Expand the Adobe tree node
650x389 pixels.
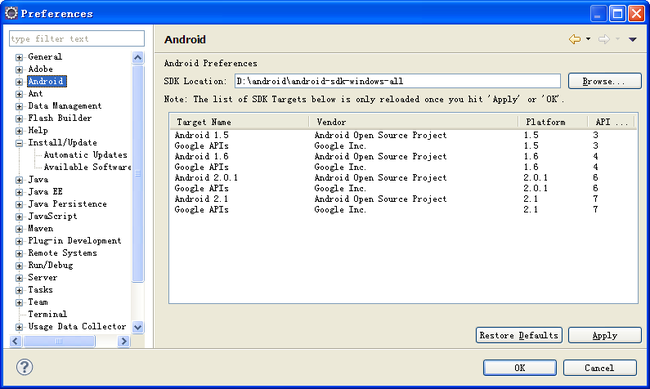[x=19, y=69]
